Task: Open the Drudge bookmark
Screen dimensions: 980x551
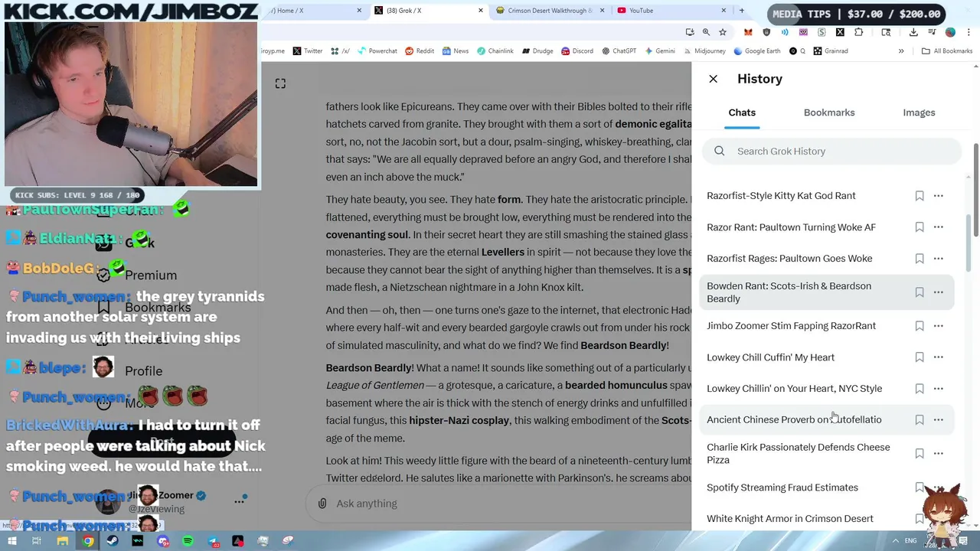Action: tap(537, 51)
